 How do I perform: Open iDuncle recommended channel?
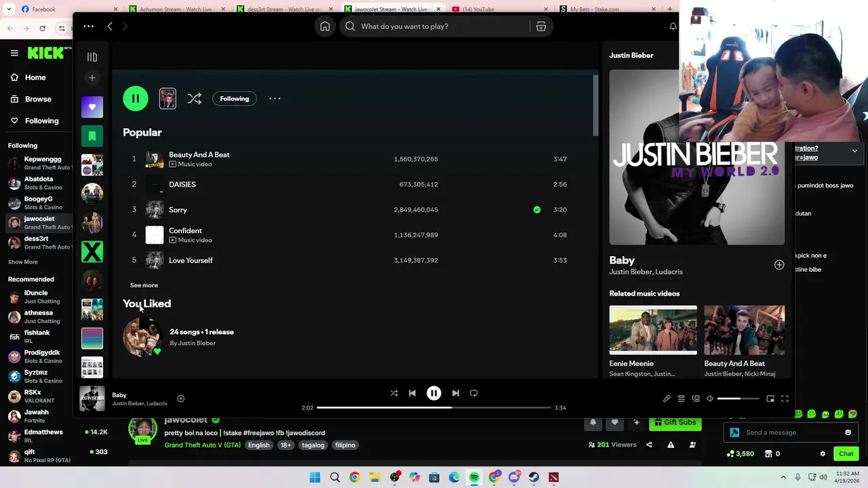[39, 297]
